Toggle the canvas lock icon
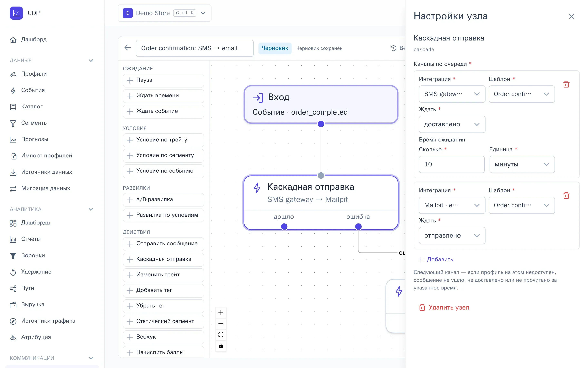Viewport: 588px width, 368px height. [221, 346]
